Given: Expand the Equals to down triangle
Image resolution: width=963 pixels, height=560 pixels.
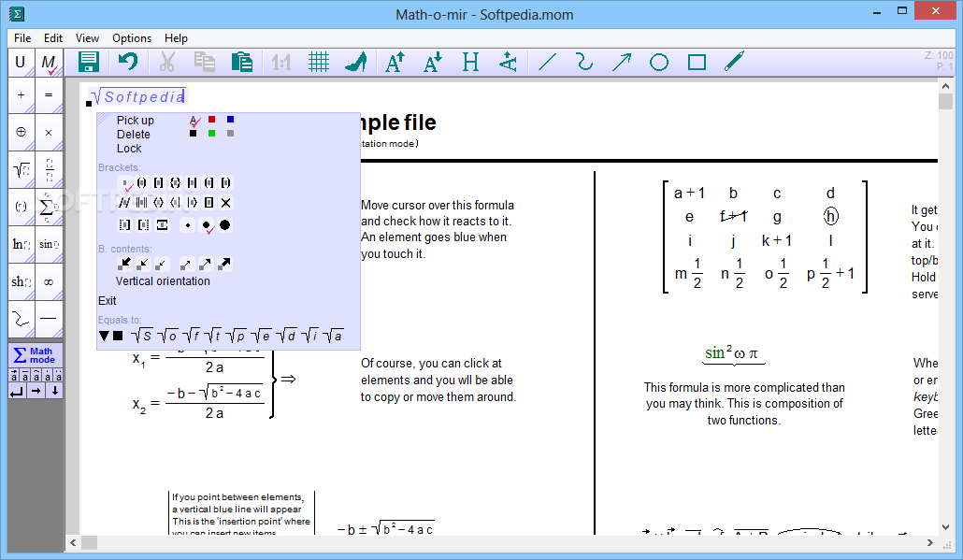Looking at the screenshot, I should coord(104,336).
